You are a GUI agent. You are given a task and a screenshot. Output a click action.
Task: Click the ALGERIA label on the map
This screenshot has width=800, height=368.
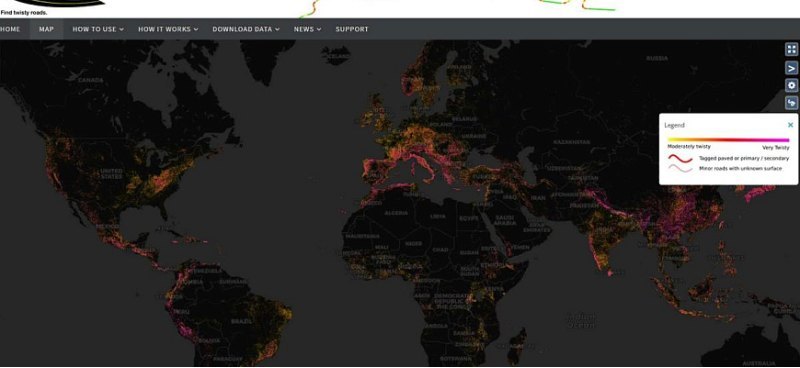396,213
